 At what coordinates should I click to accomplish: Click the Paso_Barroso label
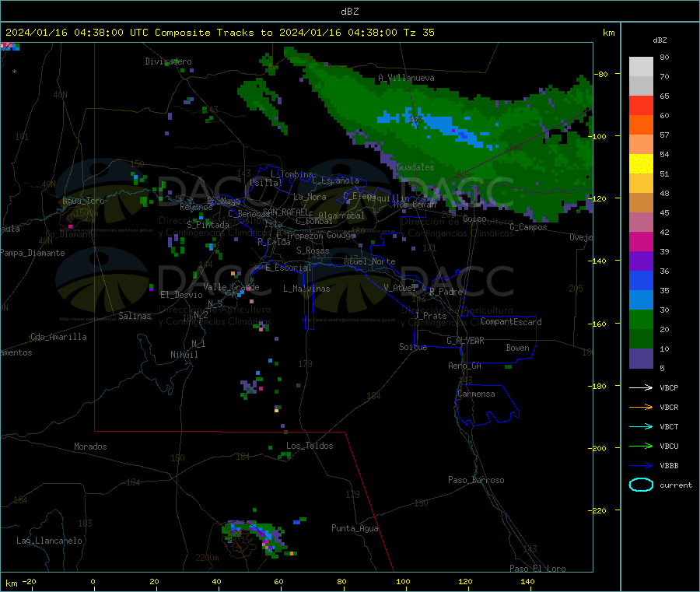point(476,480)
